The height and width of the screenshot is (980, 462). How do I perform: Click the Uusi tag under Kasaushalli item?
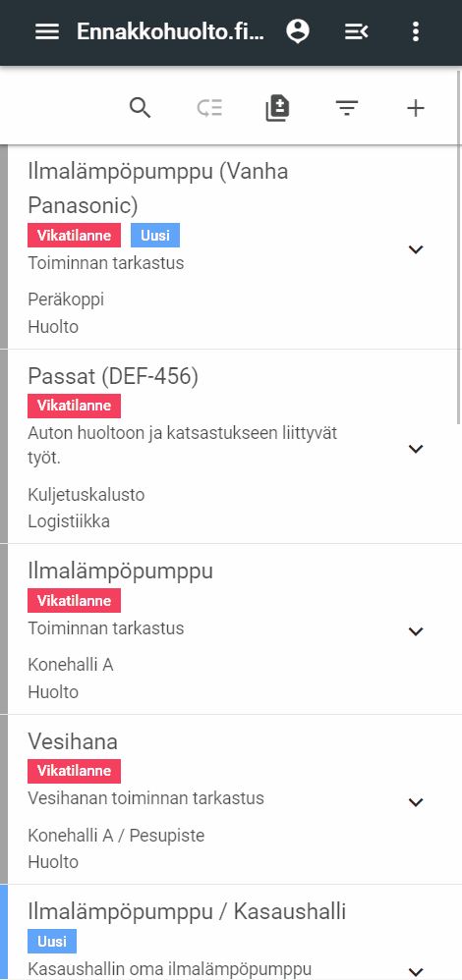[52, 942]
